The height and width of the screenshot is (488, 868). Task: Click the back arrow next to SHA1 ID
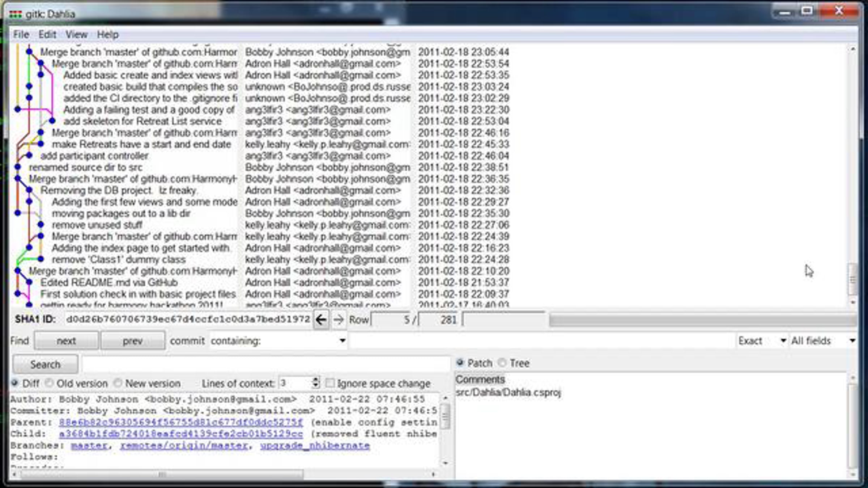(x=321, y=320)
